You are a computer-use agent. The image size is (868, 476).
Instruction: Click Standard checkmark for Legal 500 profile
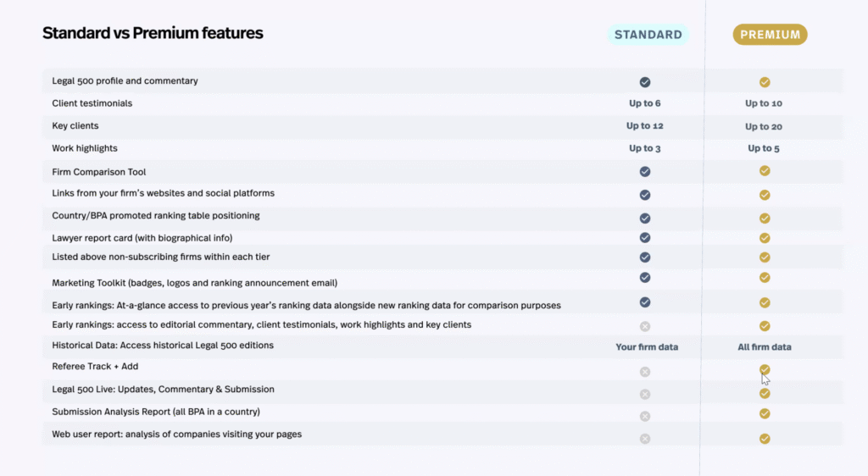tap(645, 82)
